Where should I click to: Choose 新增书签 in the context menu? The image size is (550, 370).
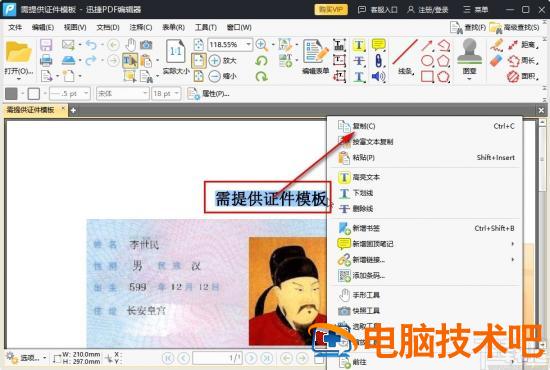[x=425, y=228]
